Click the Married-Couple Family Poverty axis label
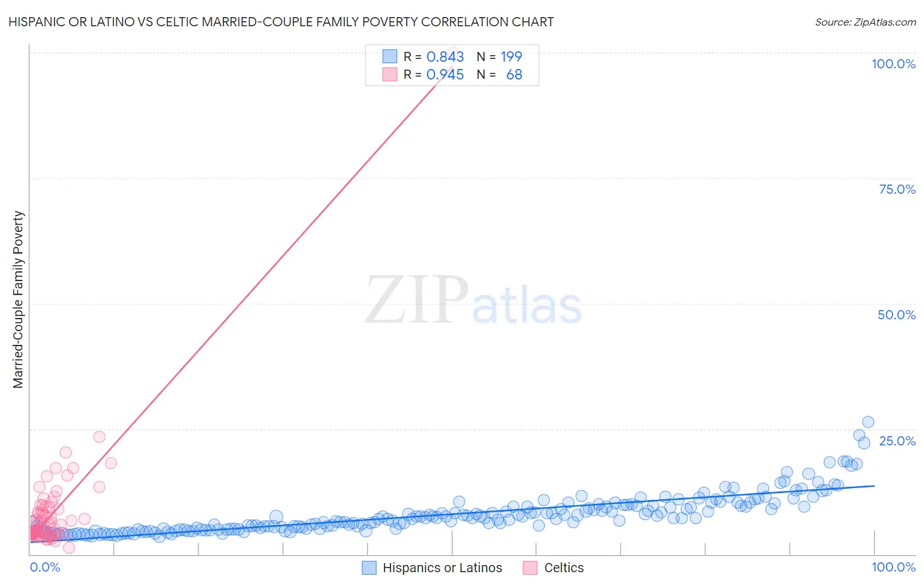 (x=18, y=300)
